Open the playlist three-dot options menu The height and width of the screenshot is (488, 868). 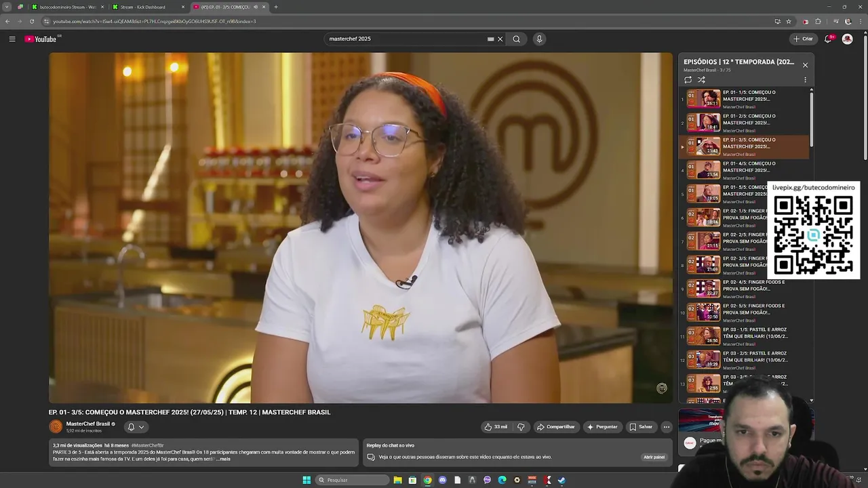(x=805, y=80)
